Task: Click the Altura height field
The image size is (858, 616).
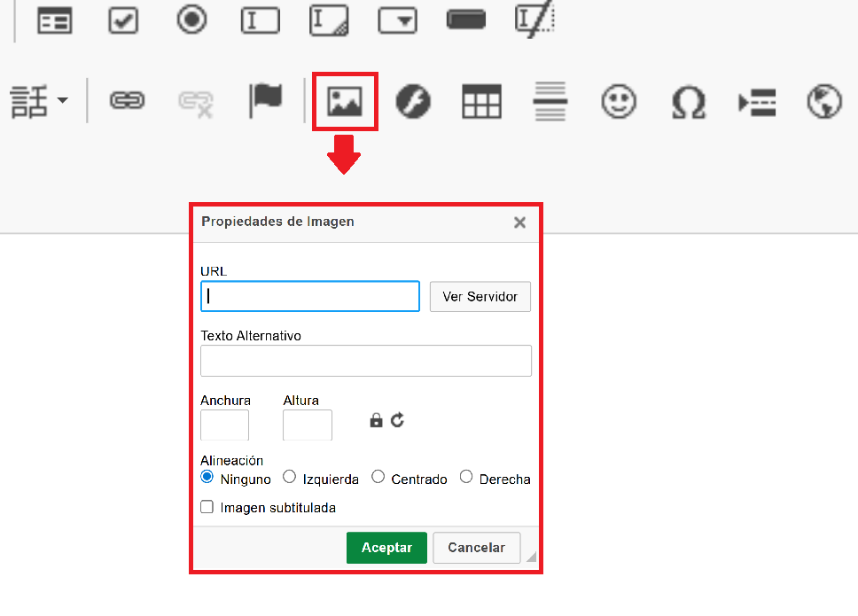Action: click(x=308, y=425)
